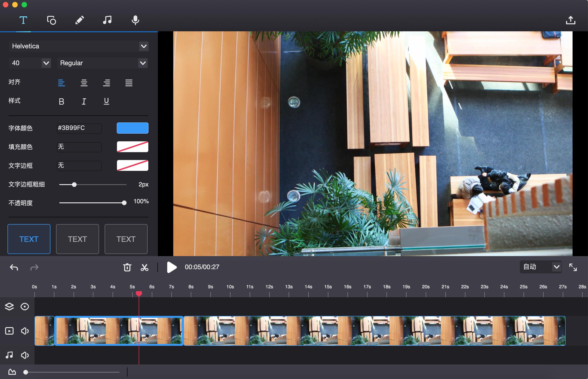
Task: Click the undo arrow
Action: click(14, 267)
